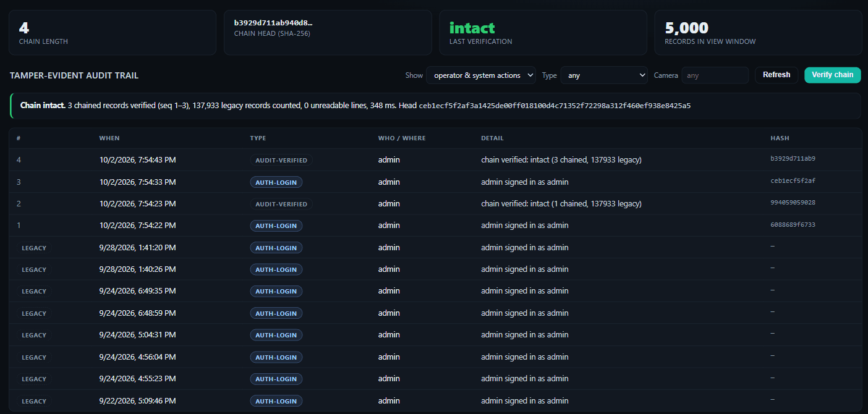The width and height of the screenshot is (868, 414).
Task: Click the Chain intact banner message
Action: pos(435,106)
